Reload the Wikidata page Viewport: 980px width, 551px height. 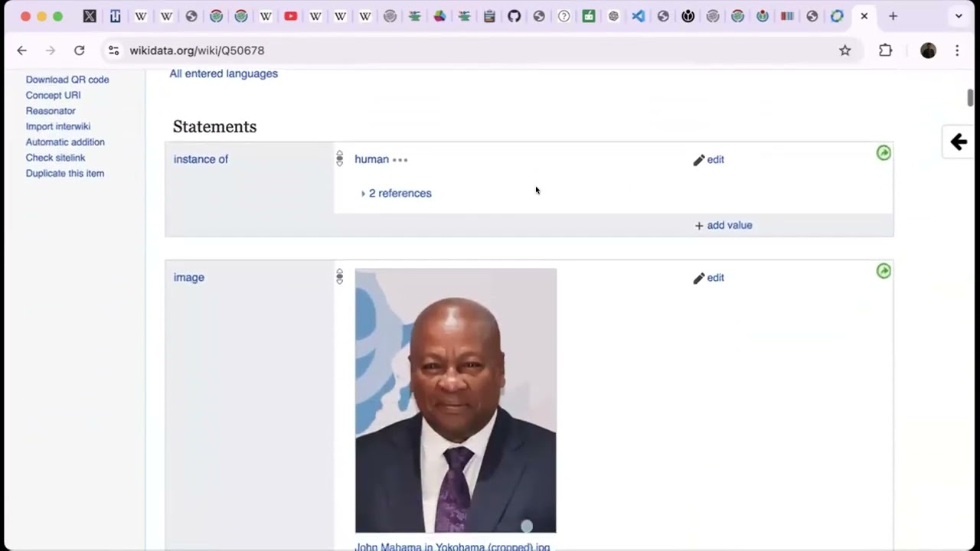coord(79,51)
